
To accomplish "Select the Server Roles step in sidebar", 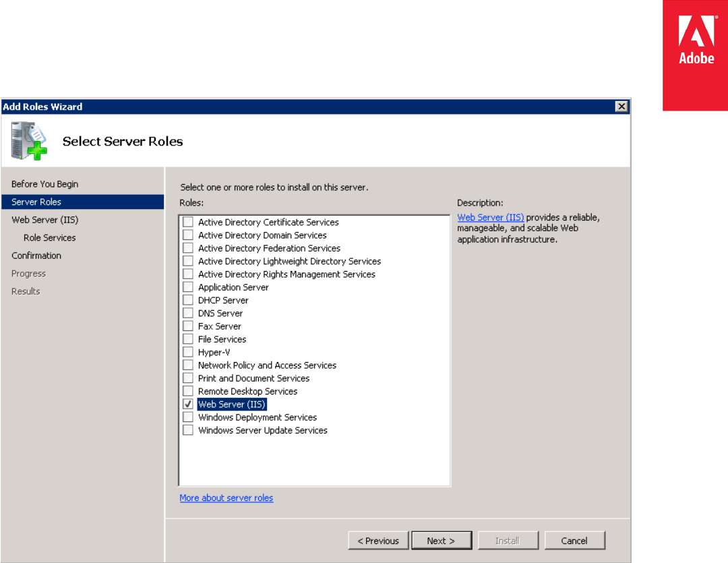I will pos(83,202).
